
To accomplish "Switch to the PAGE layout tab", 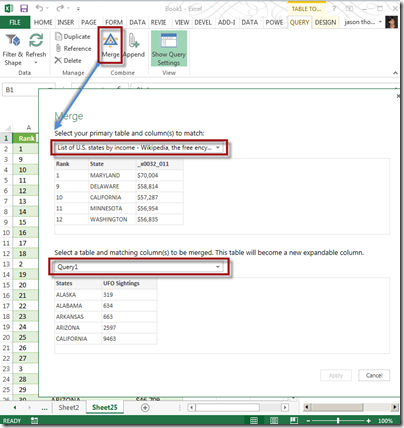I will click(x=89, y=22).
